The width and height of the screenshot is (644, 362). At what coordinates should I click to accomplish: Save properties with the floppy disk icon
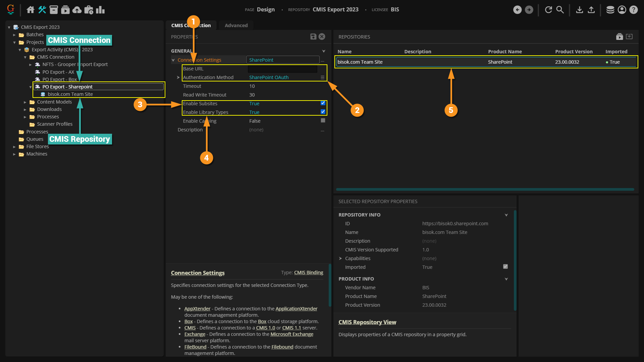tap(313, 37)
